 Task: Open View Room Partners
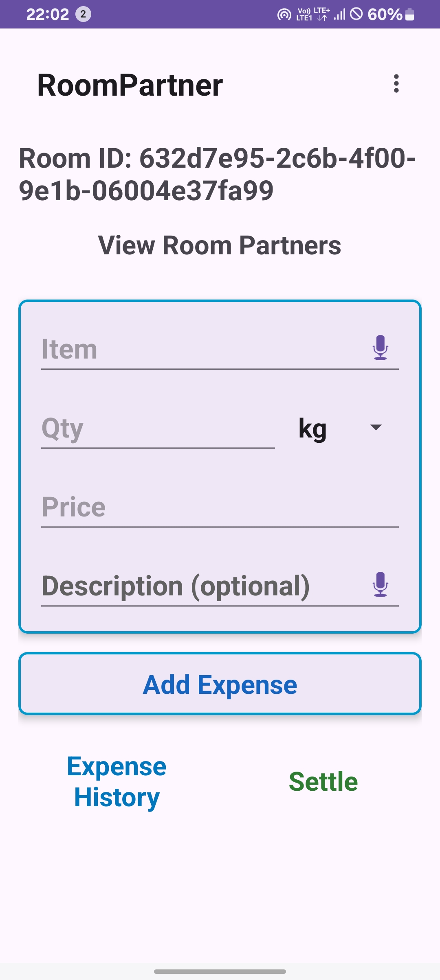pos(220,245)
